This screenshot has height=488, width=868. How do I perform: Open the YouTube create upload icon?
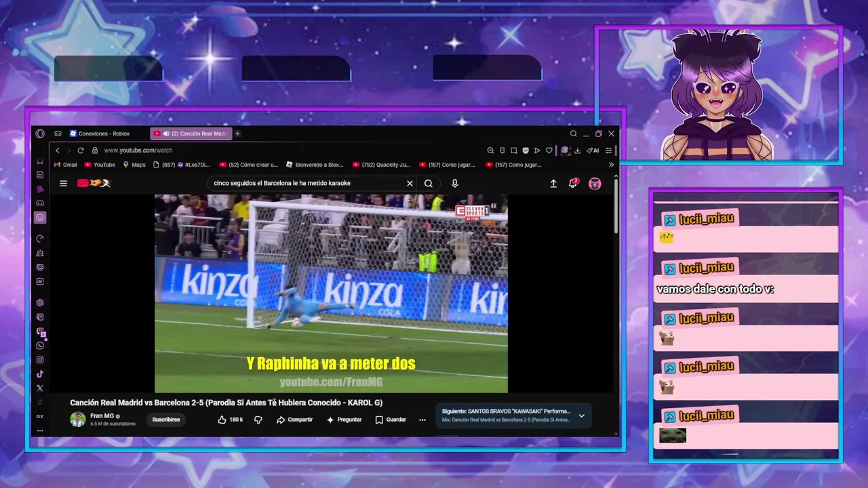(553, 183)
